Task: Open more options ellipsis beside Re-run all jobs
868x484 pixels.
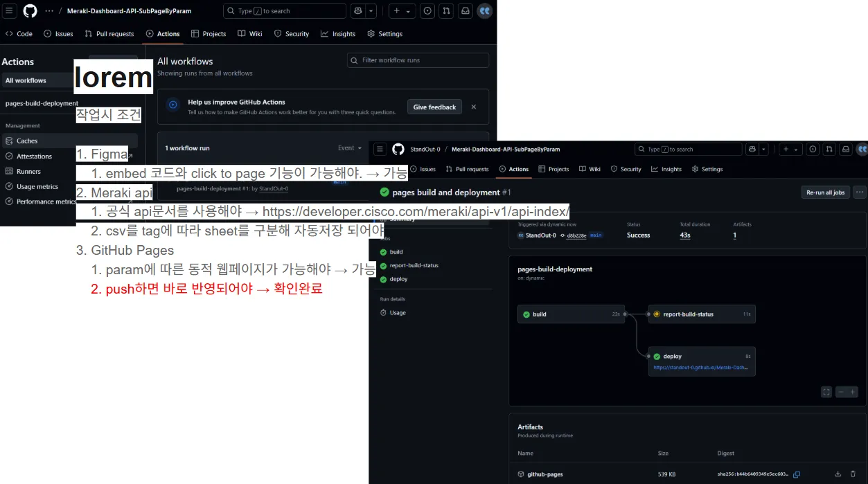Action: tap(860, 192)
